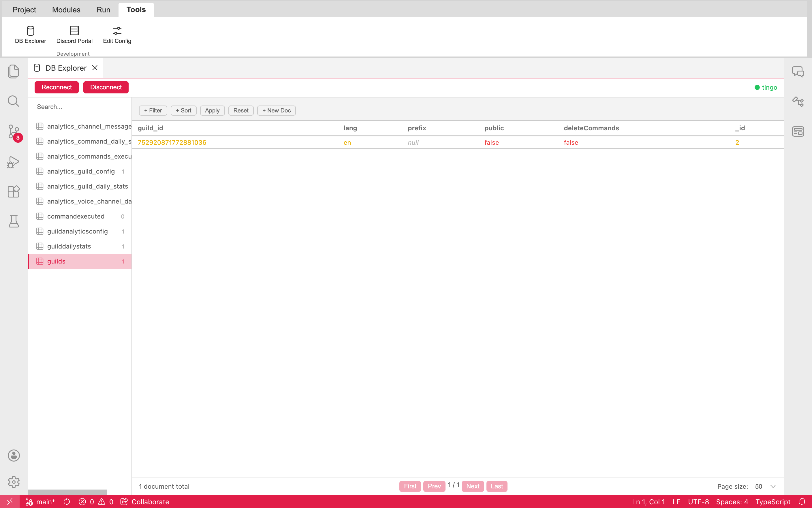
Task: Open the Page size dropdown
Action: coord(765,486)
